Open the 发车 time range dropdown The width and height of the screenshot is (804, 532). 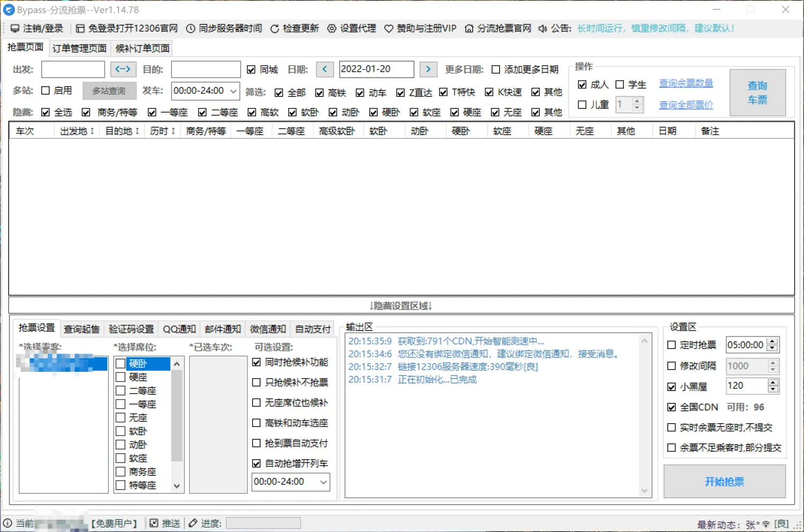pos(234,91)
